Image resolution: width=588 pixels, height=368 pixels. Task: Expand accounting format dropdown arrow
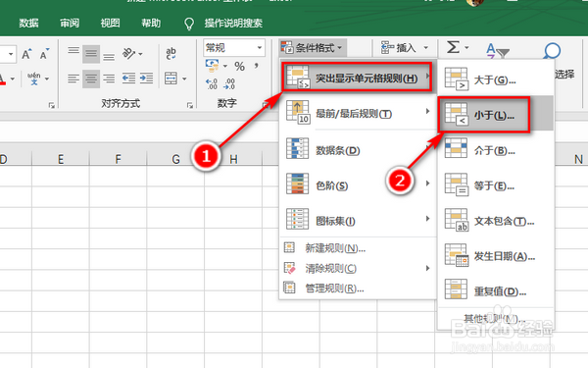225,66
